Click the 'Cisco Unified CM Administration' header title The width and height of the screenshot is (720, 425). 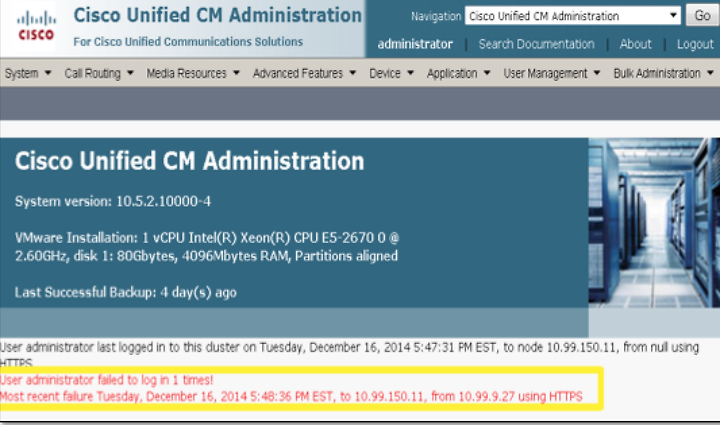(218, 15)
